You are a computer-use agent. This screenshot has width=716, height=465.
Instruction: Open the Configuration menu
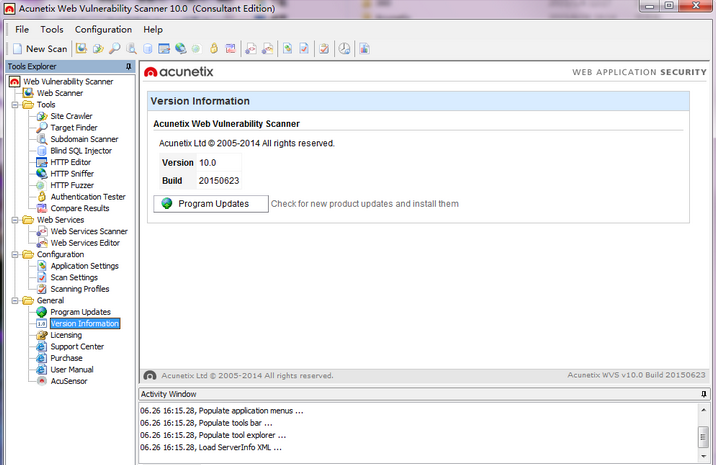tap(103, 29)
